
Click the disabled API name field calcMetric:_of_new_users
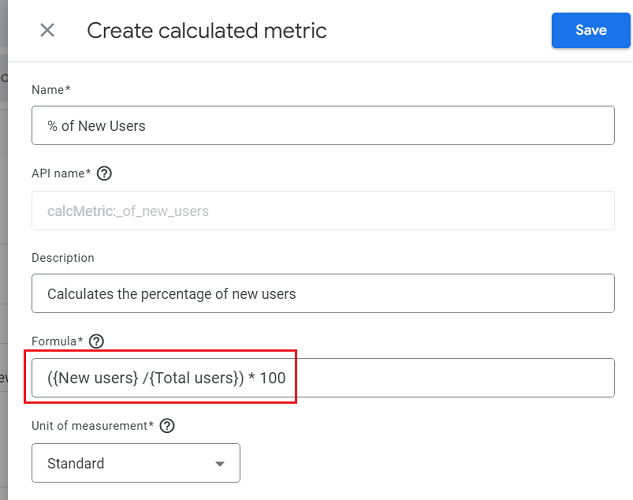323,211
